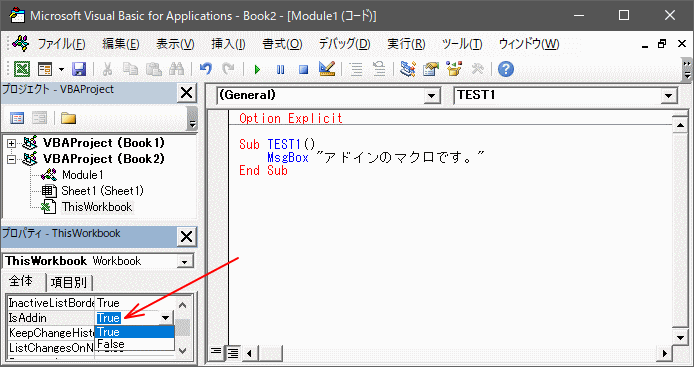Choose False in IsAddin dropdown list
The width and height of the screenshot is (694, 367).
(x=135, y=344)
